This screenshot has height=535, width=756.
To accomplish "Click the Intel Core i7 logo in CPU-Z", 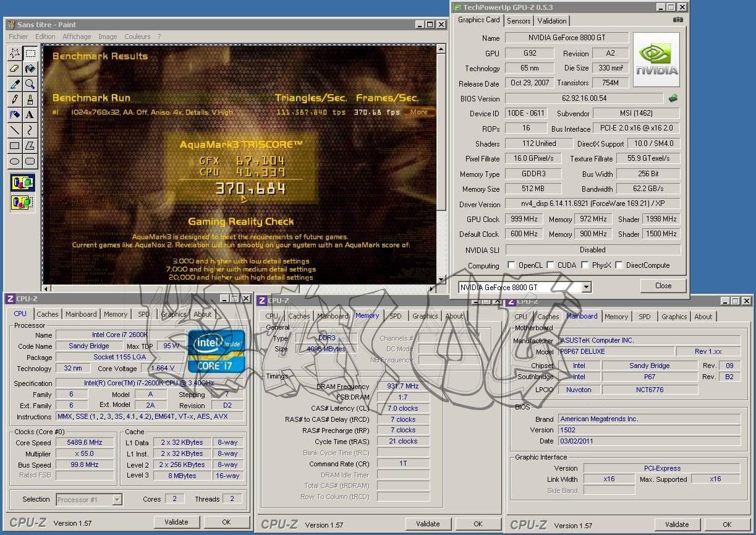I will click(217, 351).
